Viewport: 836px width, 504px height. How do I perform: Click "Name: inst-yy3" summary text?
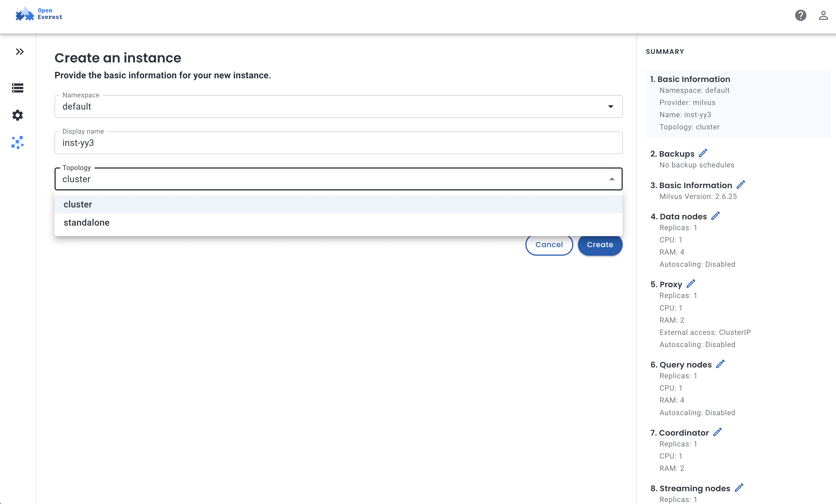pos(685,115)
